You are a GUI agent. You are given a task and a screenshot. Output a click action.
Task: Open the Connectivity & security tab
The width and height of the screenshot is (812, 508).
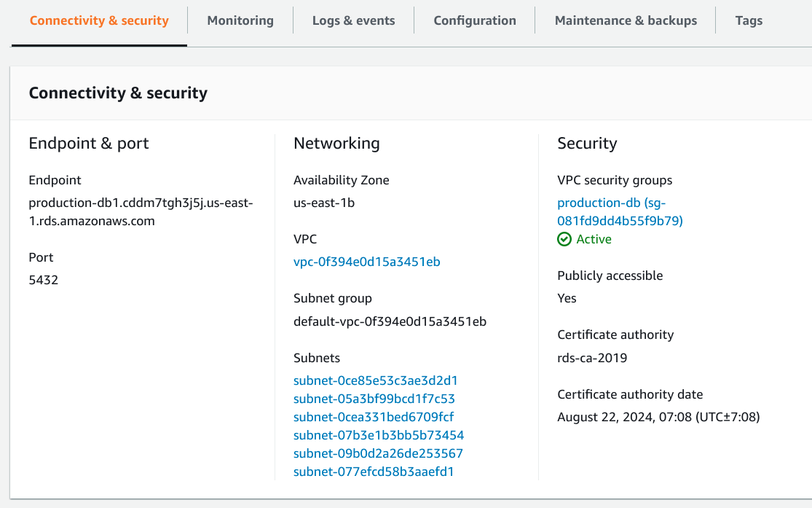99,20
